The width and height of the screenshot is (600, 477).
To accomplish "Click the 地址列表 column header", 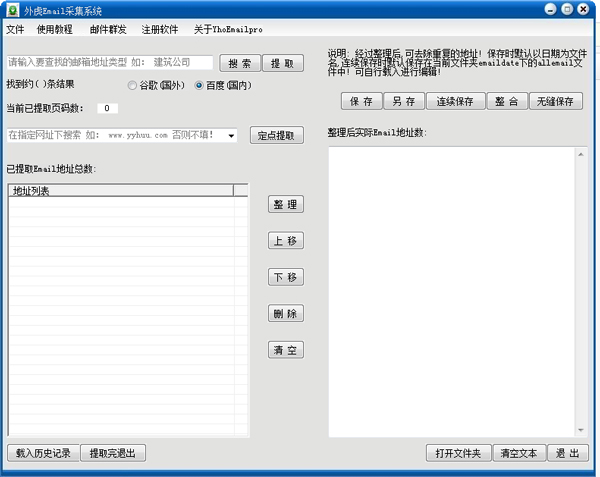I will point(120,190).
